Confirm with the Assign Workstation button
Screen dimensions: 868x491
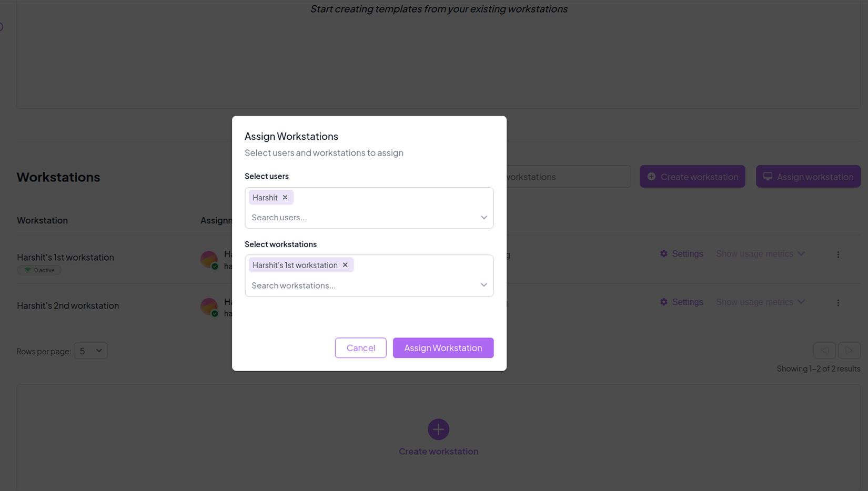(x=443, y=348)
